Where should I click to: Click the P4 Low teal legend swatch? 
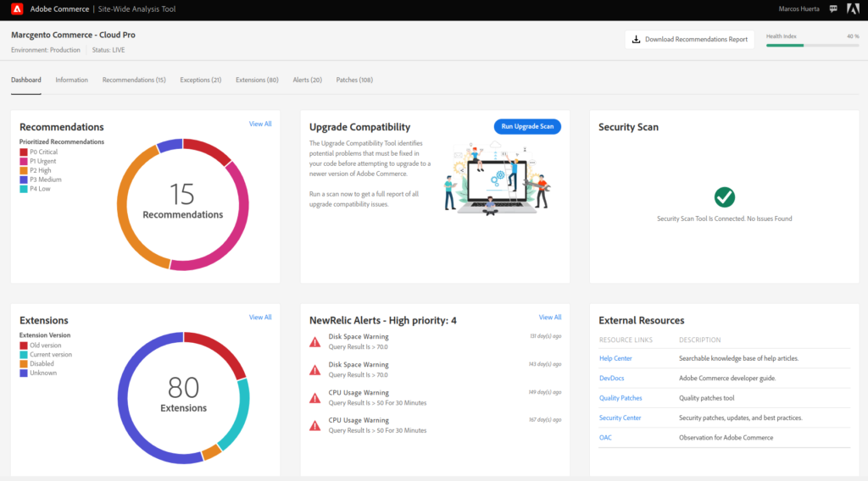tap(24, 189)
